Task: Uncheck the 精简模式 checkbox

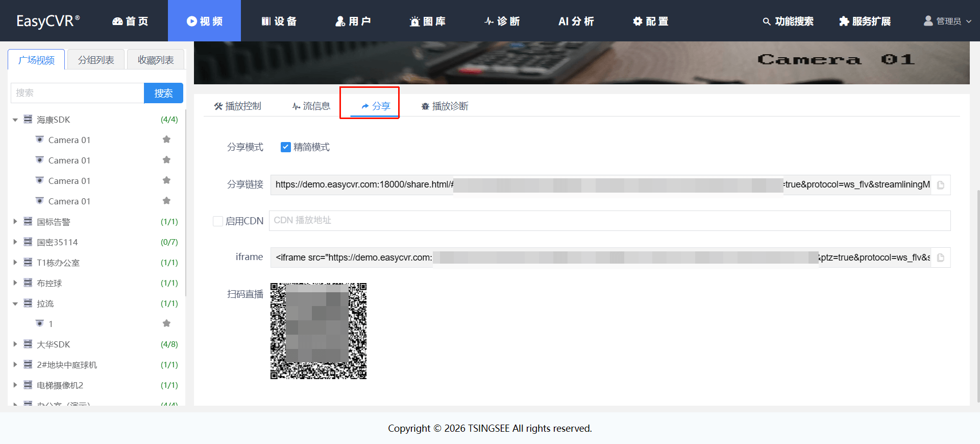Action: tap(286, 147)
